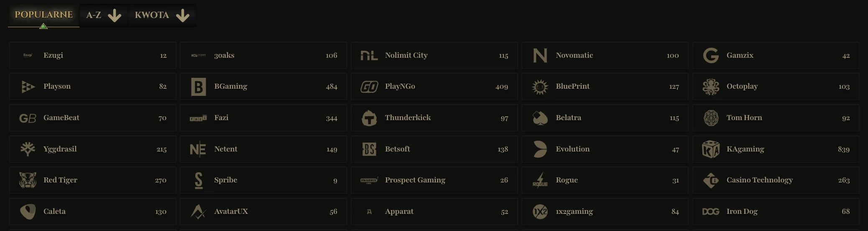This screenshot has width=868, height=231.
Task: Click the KAgaming dice icon
Action: [x=711, y=149]
